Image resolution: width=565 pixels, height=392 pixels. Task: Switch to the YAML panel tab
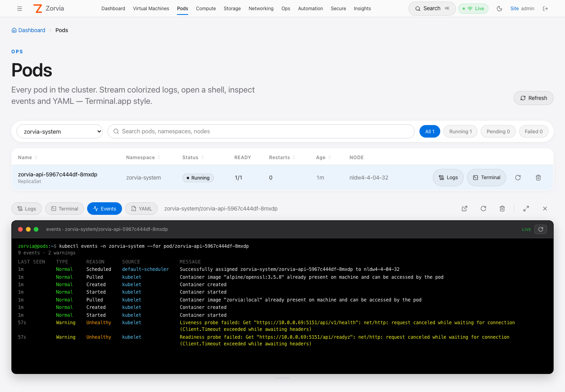(x=141, y=209)
